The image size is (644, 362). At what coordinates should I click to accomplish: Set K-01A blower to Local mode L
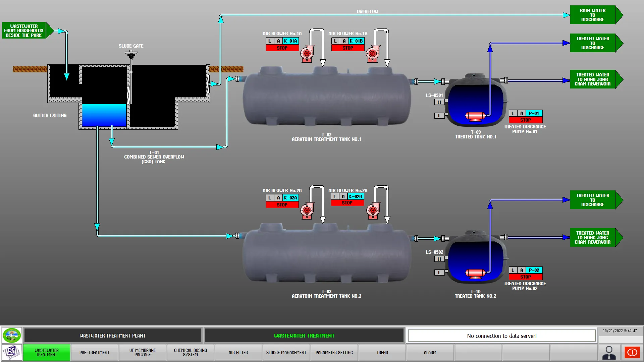(x=270, y=41)
